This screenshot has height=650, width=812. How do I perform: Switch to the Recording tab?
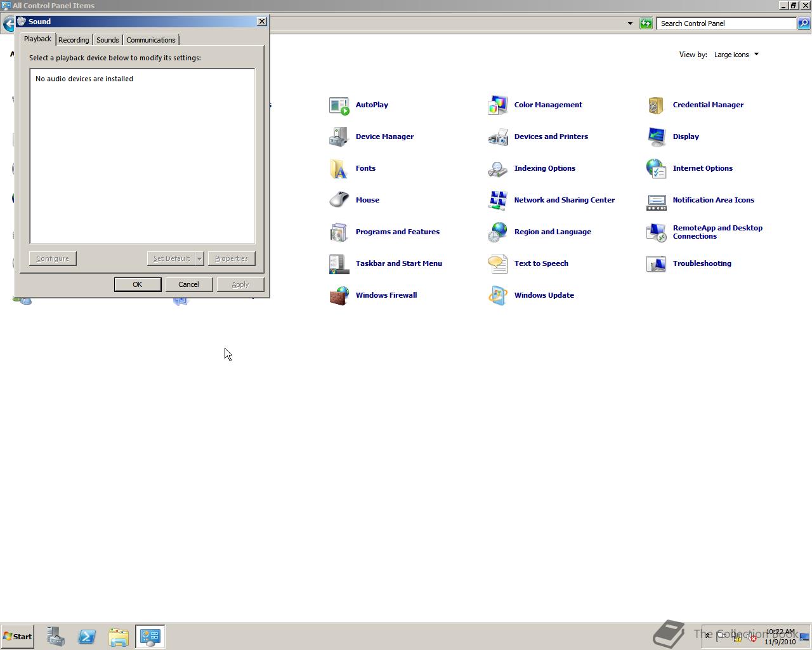(x=74, y=40)
